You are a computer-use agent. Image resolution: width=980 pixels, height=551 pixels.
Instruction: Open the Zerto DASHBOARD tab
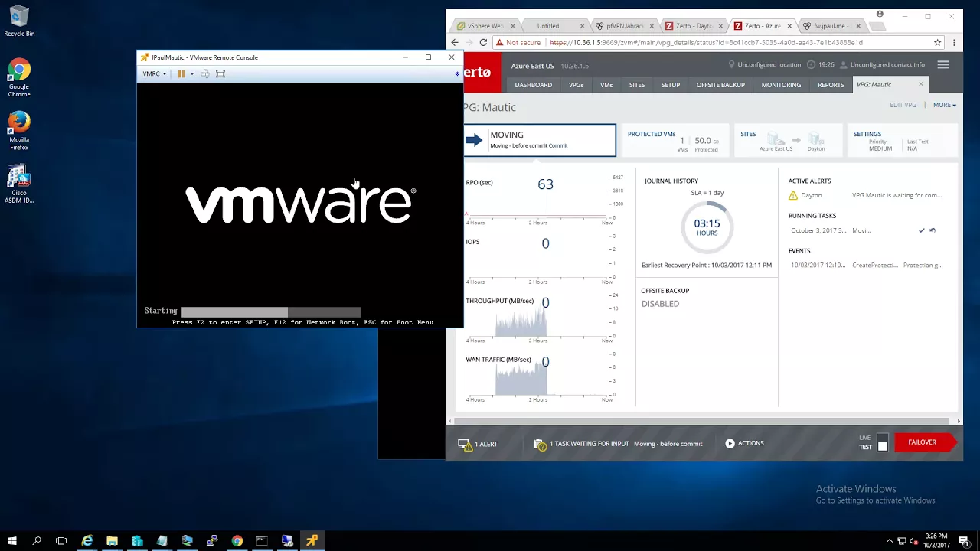pos(534,85)
